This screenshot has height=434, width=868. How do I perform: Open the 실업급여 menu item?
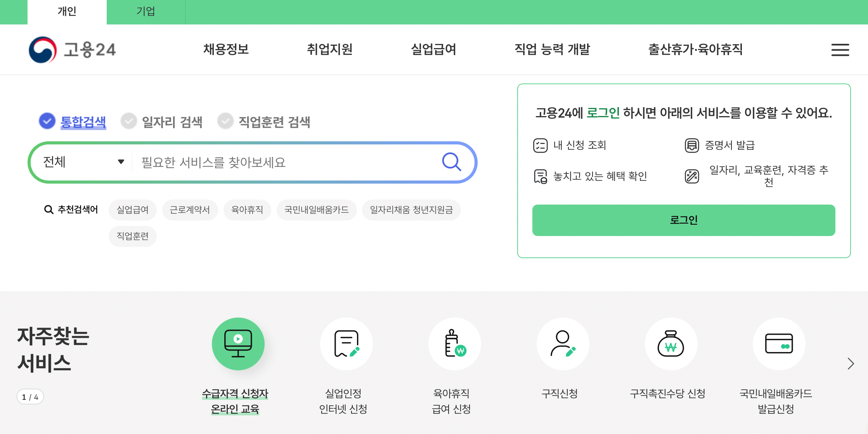(433, 49)
